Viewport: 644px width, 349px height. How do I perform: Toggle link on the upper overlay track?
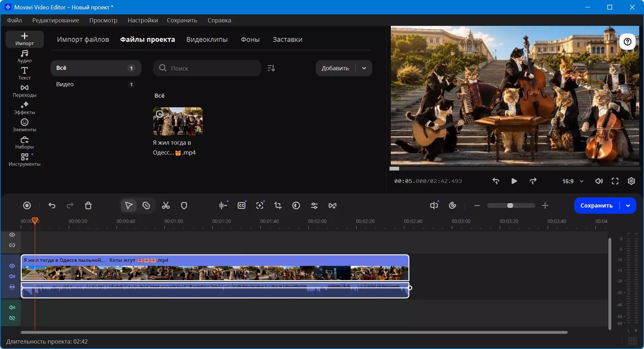12,245
